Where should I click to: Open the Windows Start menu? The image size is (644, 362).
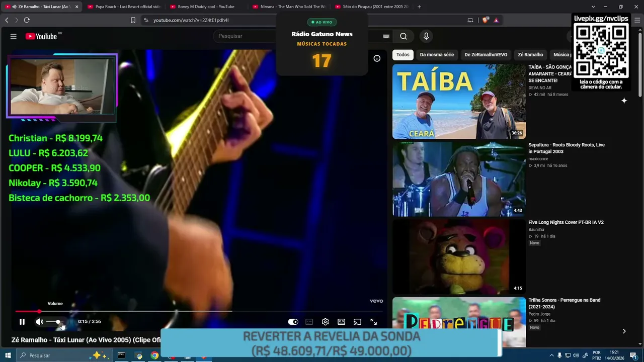point(8,355)
